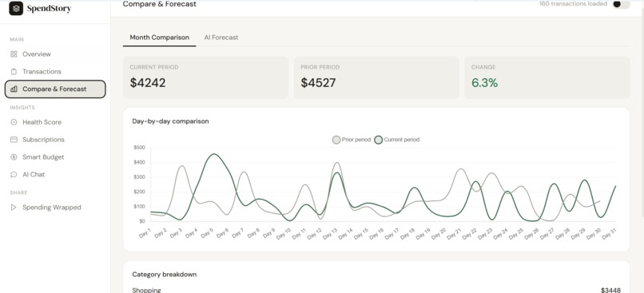Click the "Compare & Forecast" page title
The image size is (644, 293).
pos(160,4)
